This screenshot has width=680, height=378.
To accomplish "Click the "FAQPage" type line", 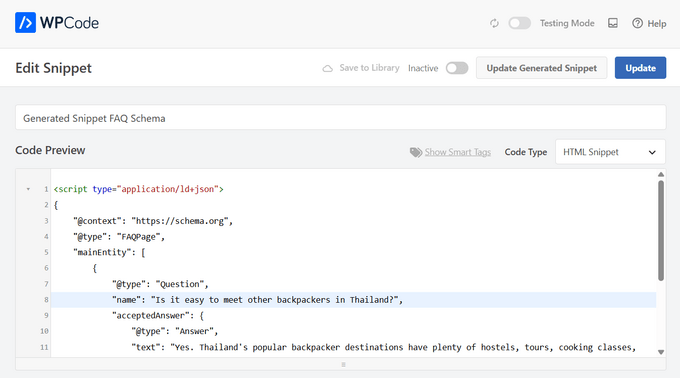I will point(119,237).
